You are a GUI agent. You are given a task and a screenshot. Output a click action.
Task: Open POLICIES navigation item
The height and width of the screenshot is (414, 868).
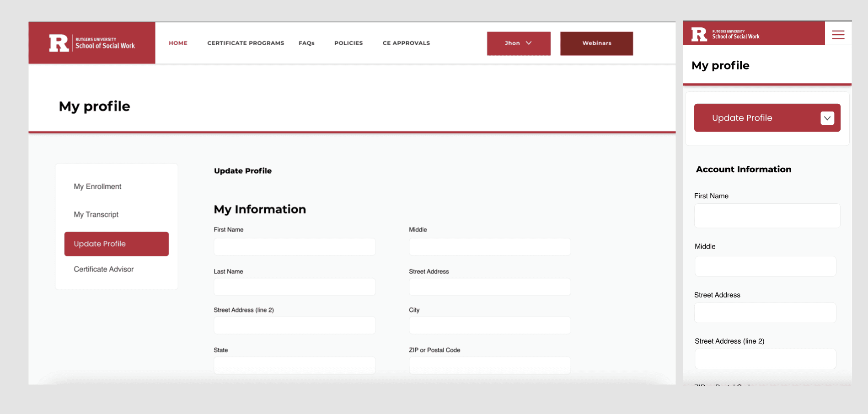point(348,43)
